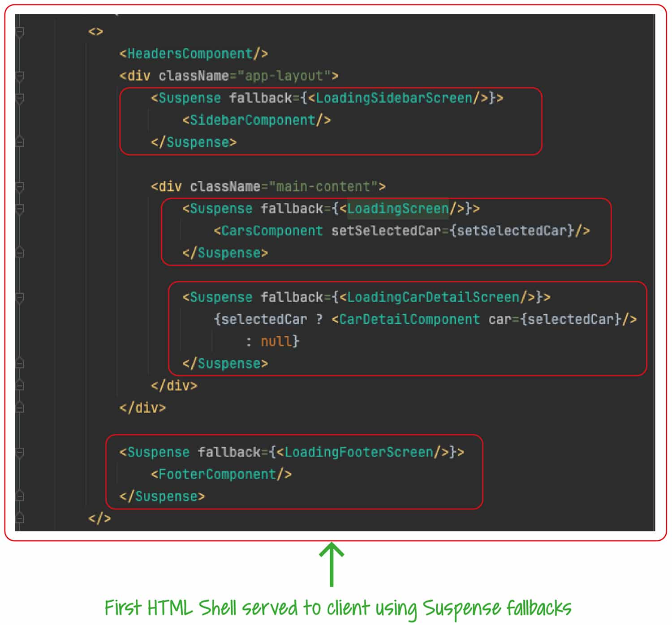Select the highlighted LoadingScreen identifier
The height and width of the screenshot is (625, 672).
[398, 209]
